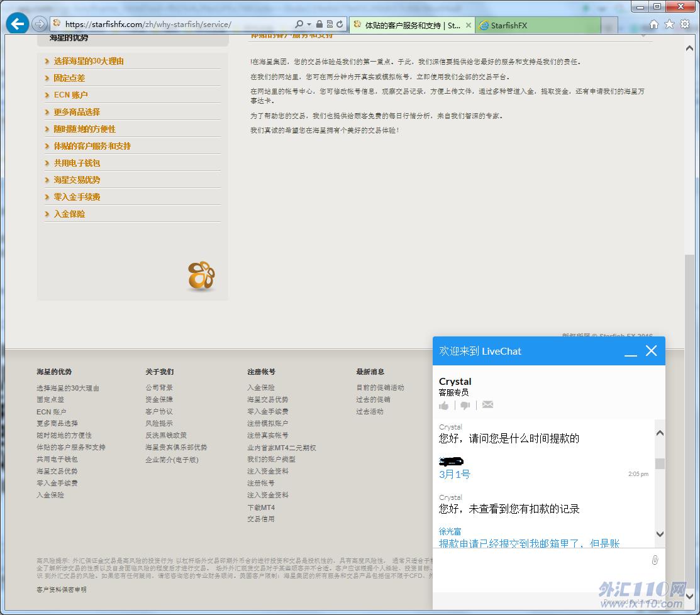700x615 pixels.
Task: Click footer link 下载MT4
Action: pos(261,507)
